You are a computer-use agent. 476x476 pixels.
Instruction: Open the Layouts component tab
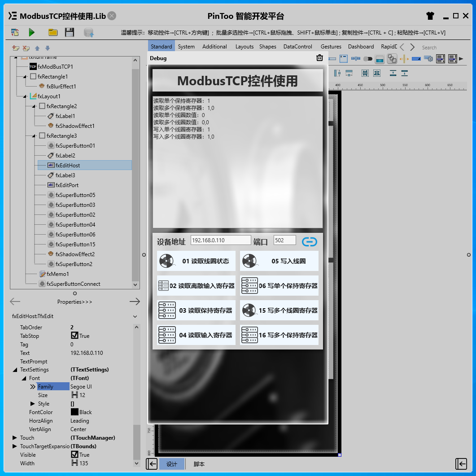[245, 47]
